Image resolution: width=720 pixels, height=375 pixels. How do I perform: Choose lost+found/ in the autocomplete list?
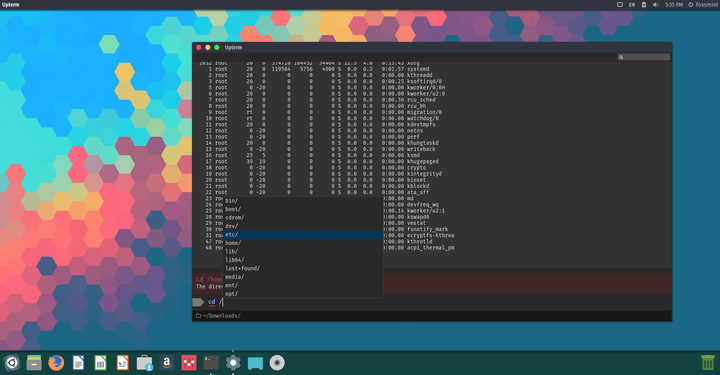coord(303,269)
